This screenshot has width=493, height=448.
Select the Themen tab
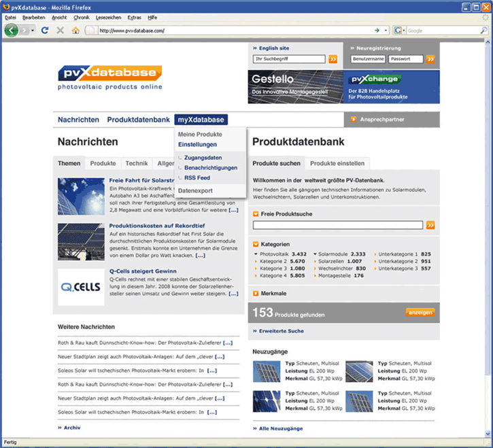pyautogui.click(x=69, y=163)
